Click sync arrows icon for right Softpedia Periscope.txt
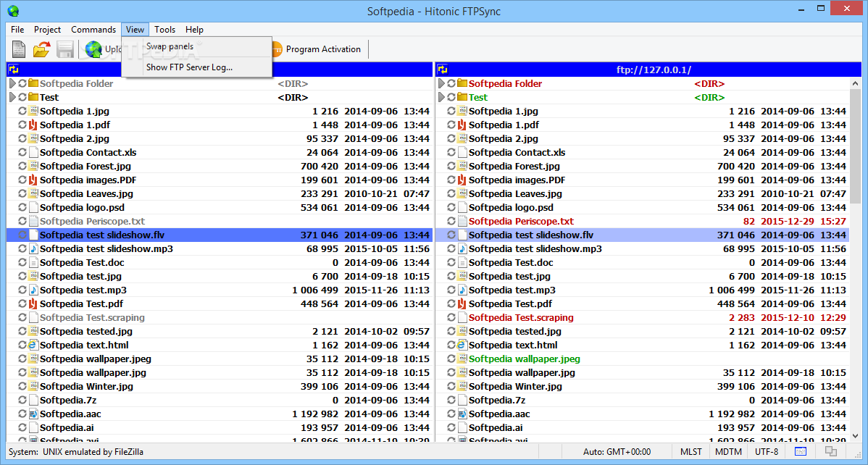This screenshot has height=465, width=868. (x=451, y=221)
